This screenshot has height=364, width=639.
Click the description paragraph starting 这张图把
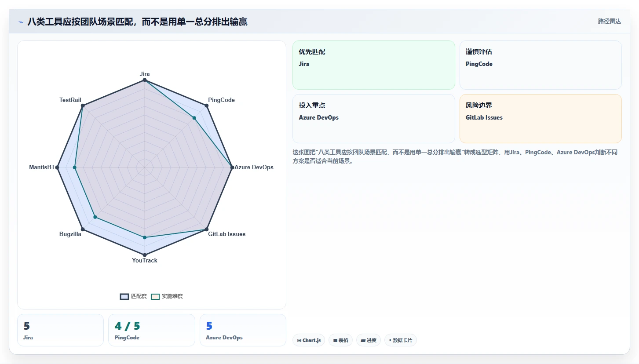click(455, 157)
